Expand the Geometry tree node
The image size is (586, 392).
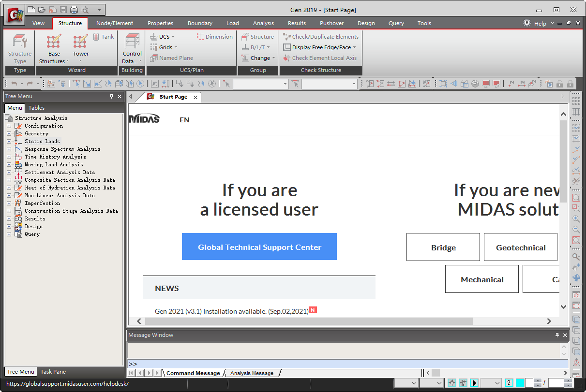tap(9, 133)
